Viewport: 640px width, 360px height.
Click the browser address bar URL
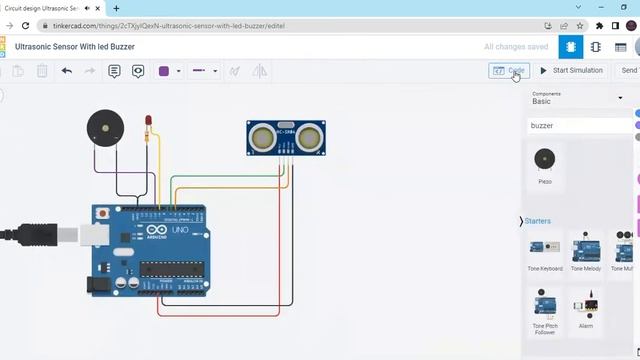pos(169,26)
